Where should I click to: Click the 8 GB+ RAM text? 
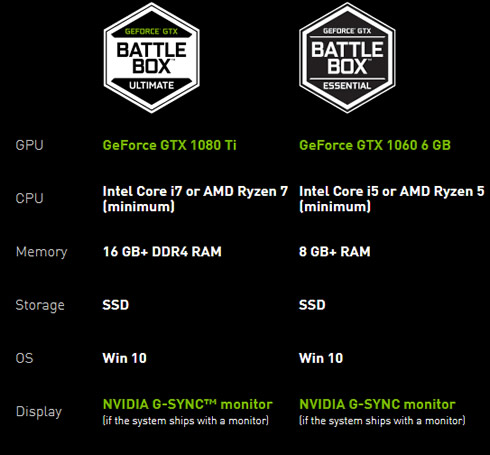coord(335,252)
